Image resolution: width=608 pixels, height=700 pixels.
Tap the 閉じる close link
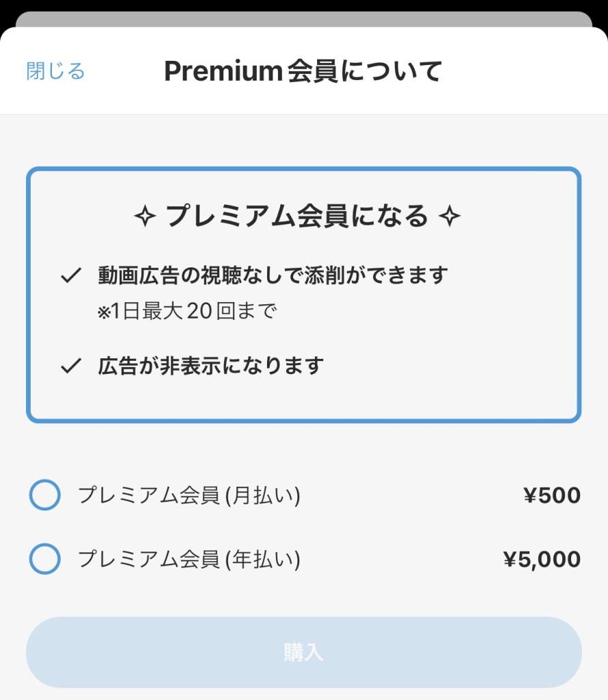pyautogui.click(x=56, y=71)
